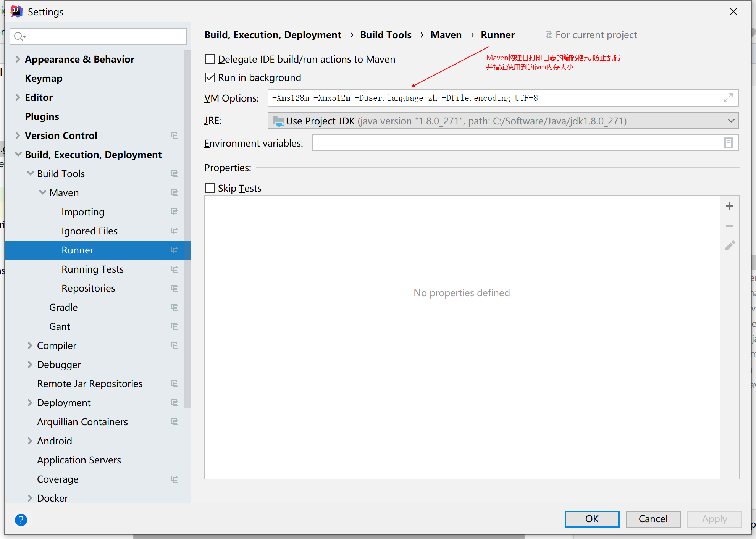Open the JRE dropdown list

coord(731,121)
